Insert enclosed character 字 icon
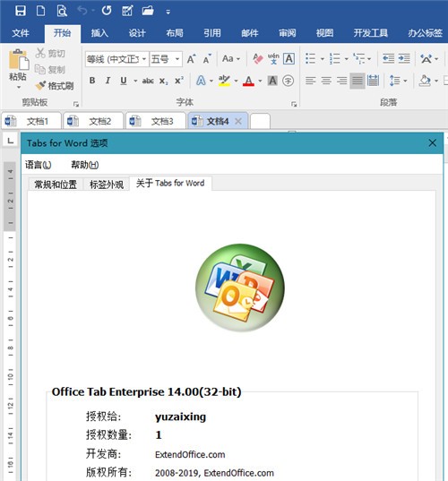Image resolution: width=448 pixels, height=481 pixels. click(288, 81)
